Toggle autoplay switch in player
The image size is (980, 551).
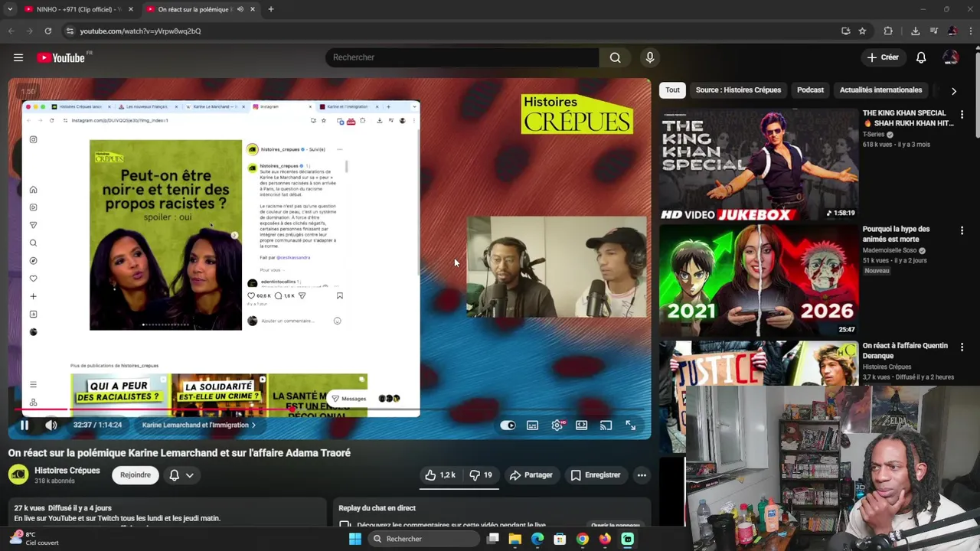point(508,425)
